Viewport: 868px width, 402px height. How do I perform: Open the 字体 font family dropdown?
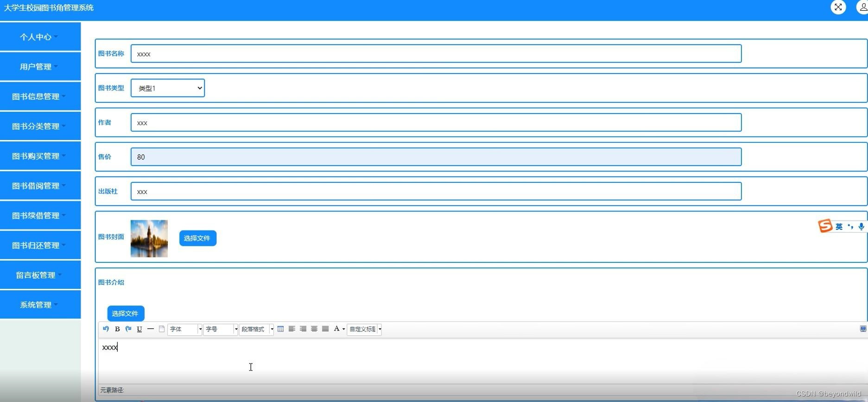click(x=185, y=329)
